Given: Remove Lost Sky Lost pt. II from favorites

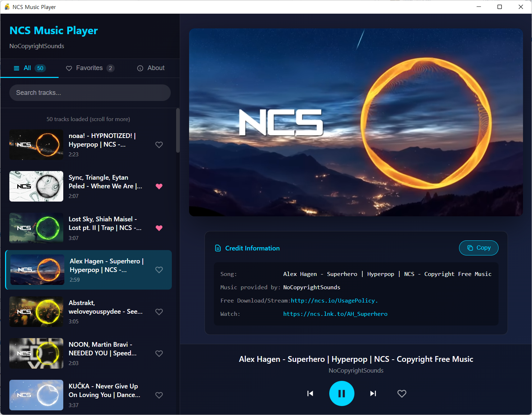Looking at the screenshot, I should coord(159,228).
